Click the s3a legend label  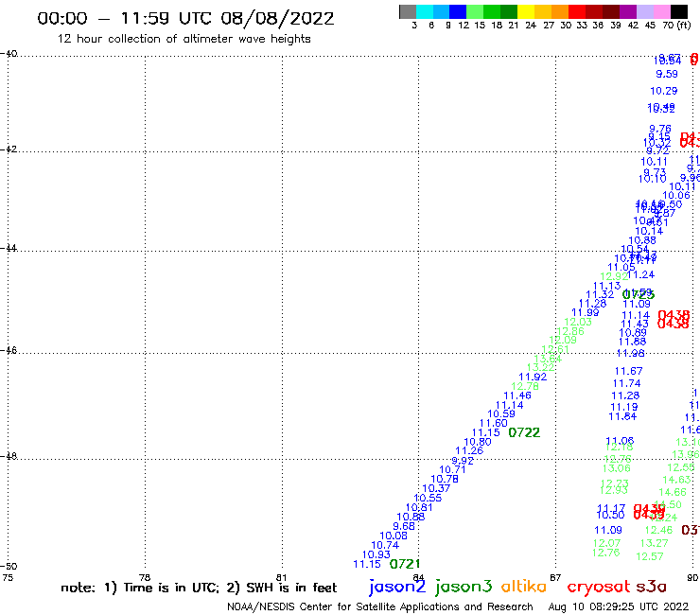pyautogui.click(x=651, y=587)
